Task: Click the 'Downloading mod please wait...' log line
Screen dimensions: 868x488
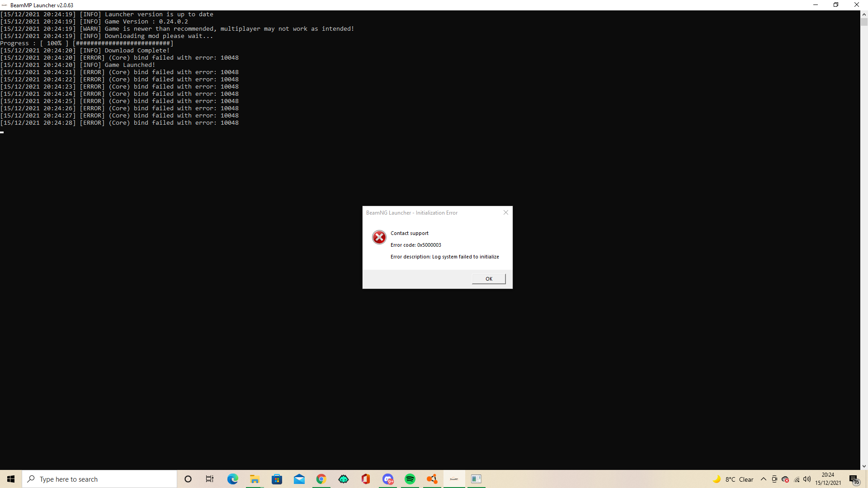Action: (107, 36)
